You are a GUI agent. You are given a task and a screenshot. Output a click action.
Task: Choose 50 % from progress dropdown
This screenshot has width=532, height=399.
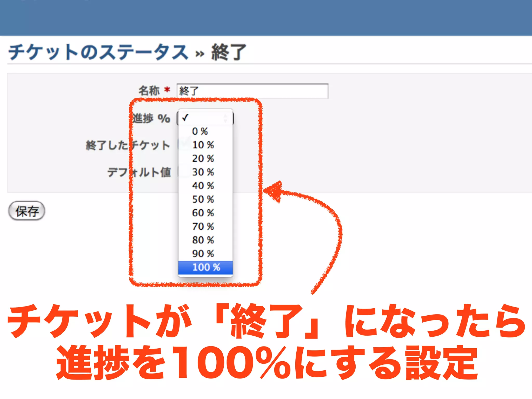[x=205, y=199]
